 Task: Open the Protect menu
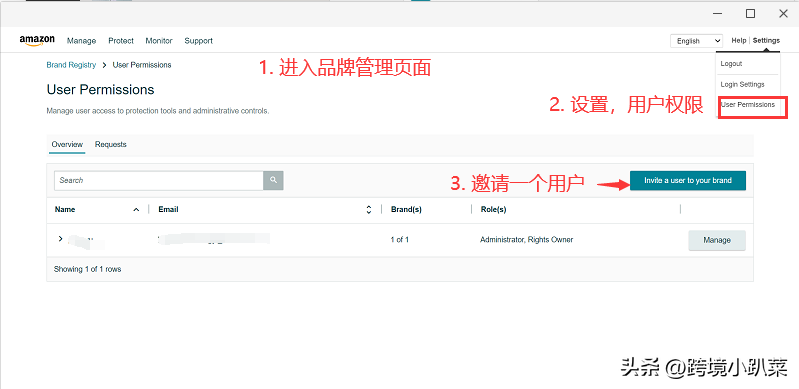click(121, 41)
